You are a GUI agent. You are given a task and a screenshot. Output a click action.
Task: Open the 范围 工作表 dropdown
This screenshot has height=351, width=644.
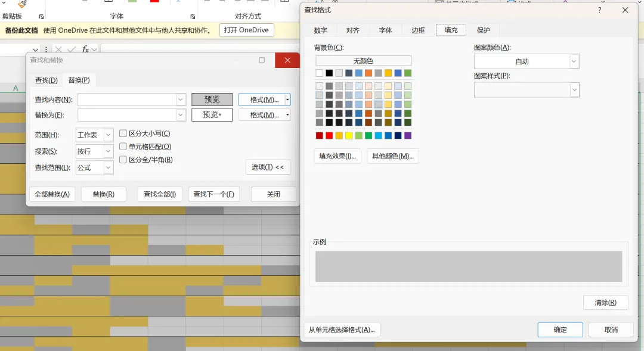[x=108, y=135]
